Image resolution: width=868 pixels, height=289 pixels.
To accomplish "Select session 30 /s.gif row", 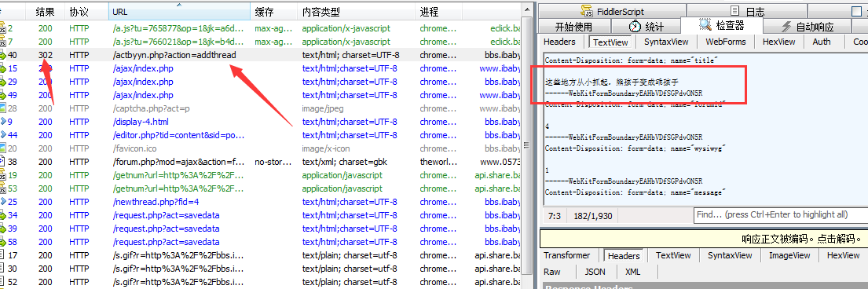I will 260,269.
